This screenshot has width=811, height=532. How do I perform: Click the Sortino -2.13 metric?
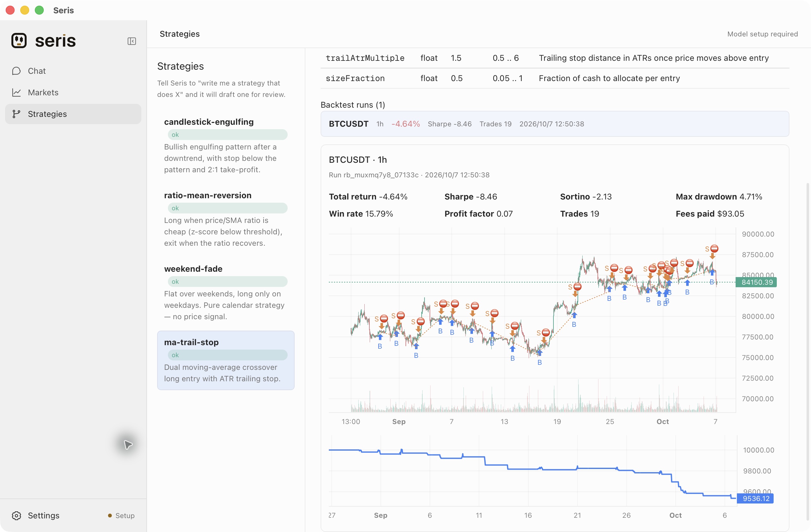click(x=586, y=197)
